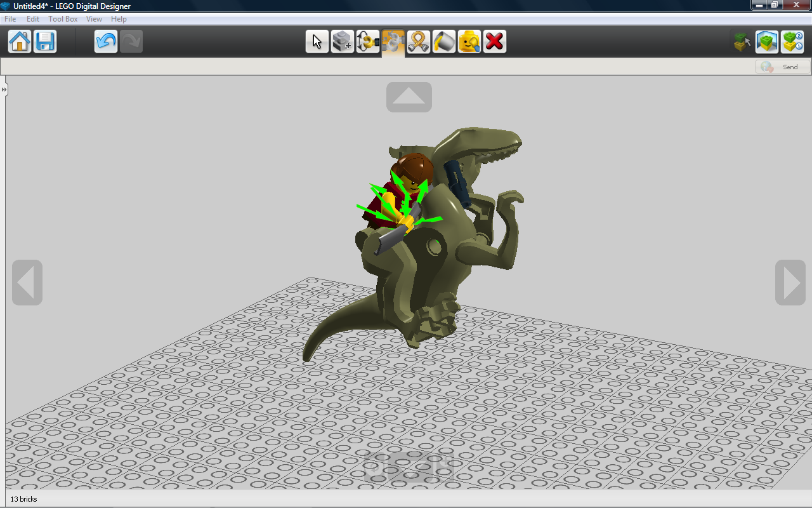Image resolution: width=812 pixels, height=508 pixels.
Task: Open the File menu
Action: click(10, 19)
